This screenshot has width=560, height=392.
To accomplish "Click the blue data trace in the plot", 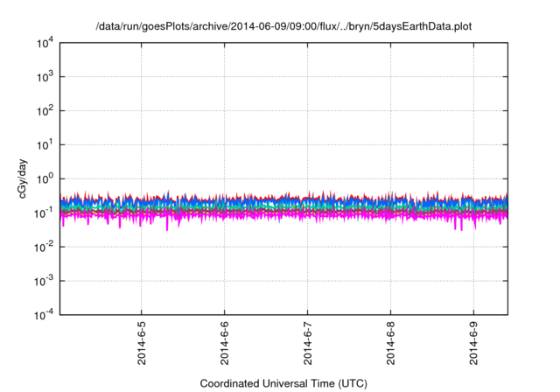I will pyautogui.click(x=262, y=203).
